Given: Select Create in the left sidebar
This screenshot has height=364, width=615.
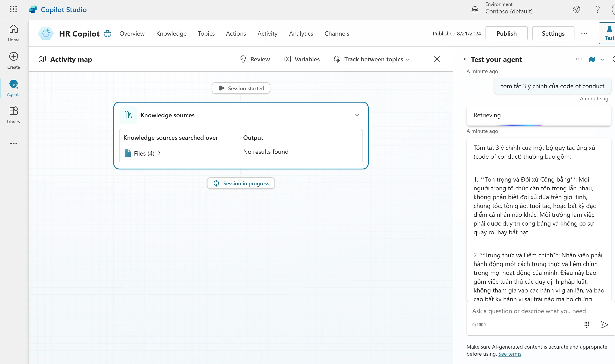Looking at the screenshot, I should 13,60.
